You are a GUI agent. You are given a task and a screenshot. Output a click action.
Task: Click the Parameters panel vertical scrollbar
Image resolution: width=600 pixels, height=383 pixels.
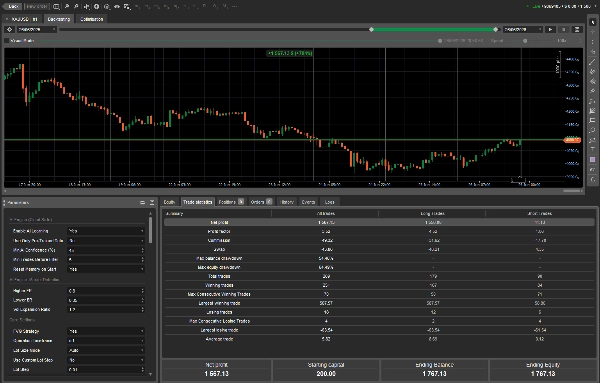[x=150, y=230]
